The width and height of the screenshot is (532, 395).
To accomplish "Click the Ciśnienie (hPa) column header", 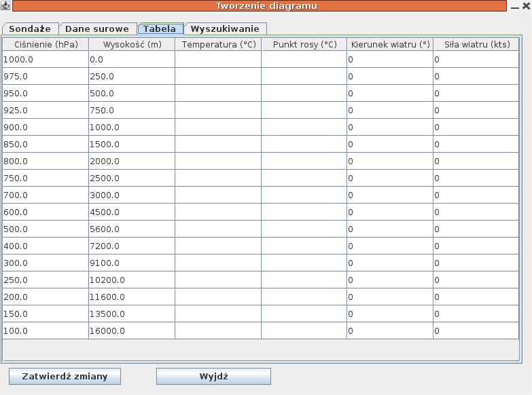I will click(x=46, y=44).
